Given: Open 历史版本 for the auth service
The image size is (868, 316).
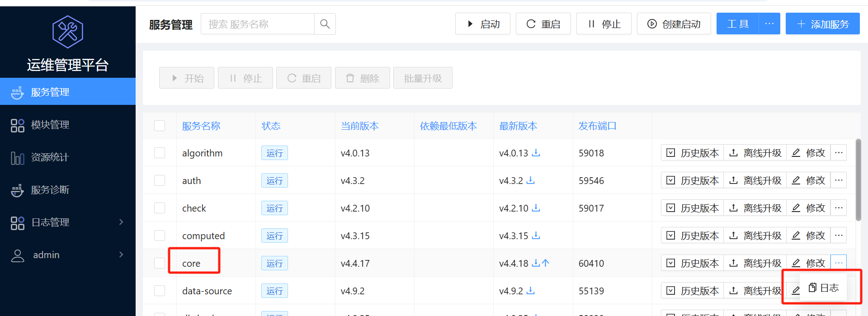Looking at the screenshot, I should [x=693, y=180].
